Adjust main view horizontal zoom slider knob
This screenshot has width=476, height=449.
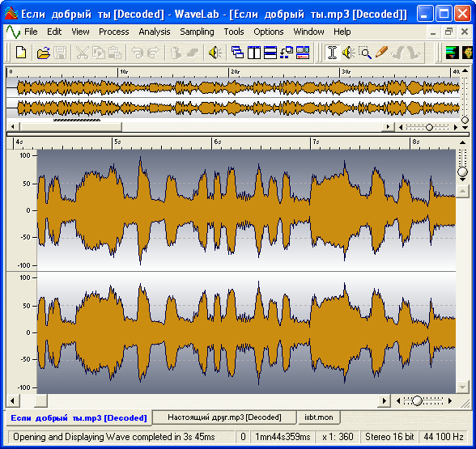pyautogui.click(x=418, y=400)
